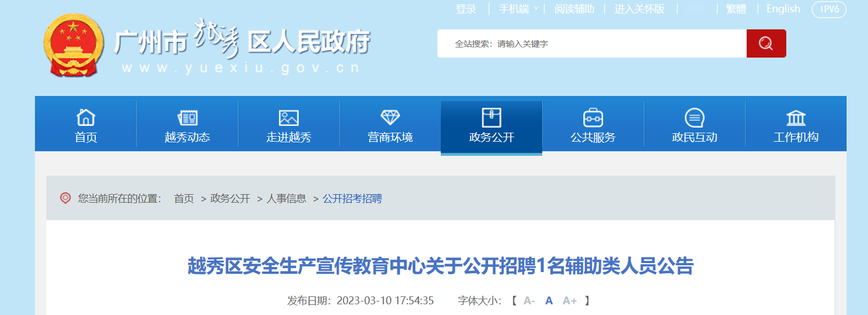This screenshot has width=868, height=315.
Task: Open the 走进越秀 navigation tab
Action: pos(289,124)
